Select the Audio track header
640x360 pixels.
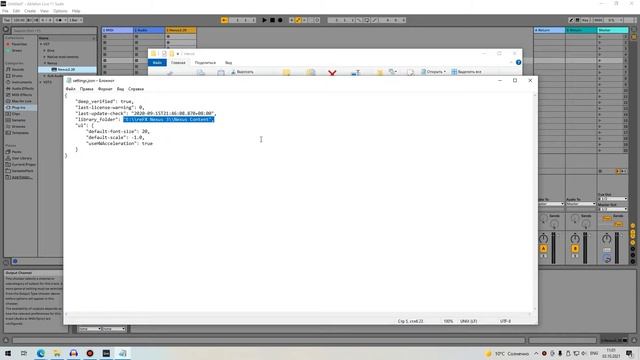149,30
